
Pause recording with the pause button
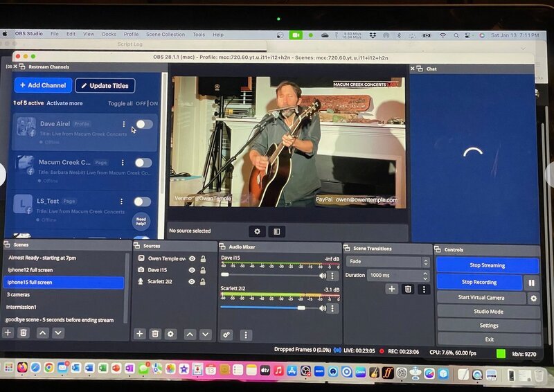click(532, 283)
